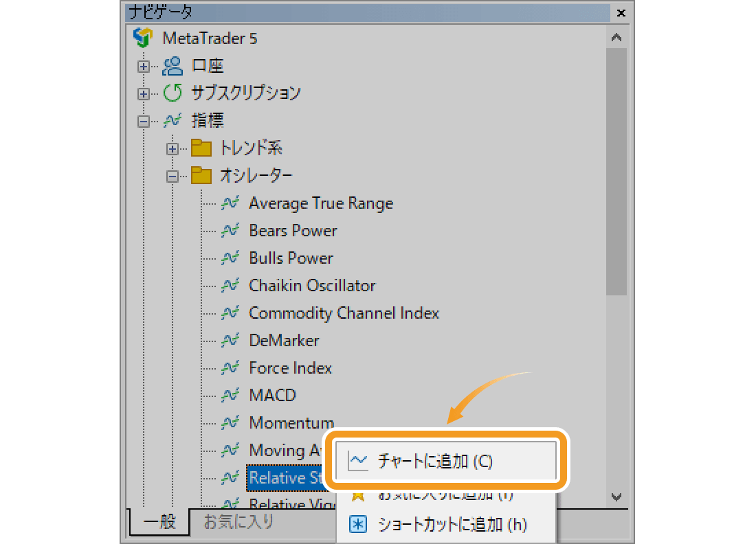This screenshot has width=756, height=544.
Task: Click the オシレーター folder icon
Action: (x=201, y=175)
